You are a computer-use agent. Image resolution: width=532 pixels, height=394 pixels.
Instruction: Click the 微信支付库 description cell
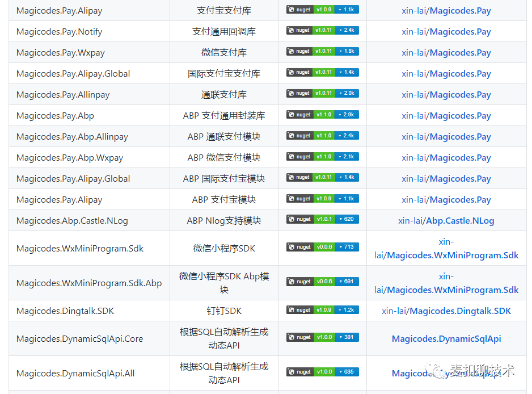[x=224, y=53]
